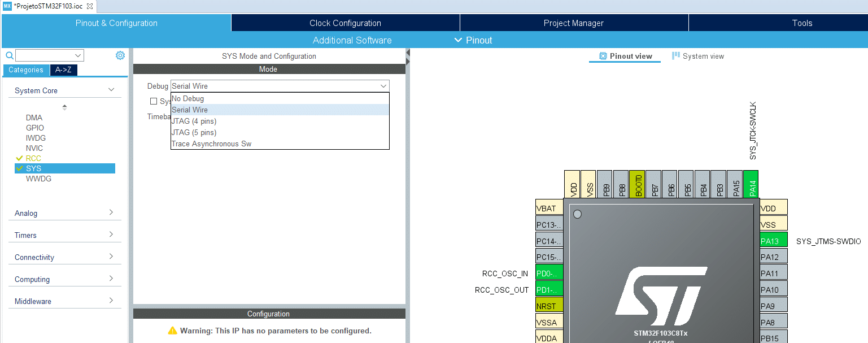Close the ProjetoSTM32F103.ioc editor tab
The height and width of the screenshot is (343, 868).
[x=90, y=6]
